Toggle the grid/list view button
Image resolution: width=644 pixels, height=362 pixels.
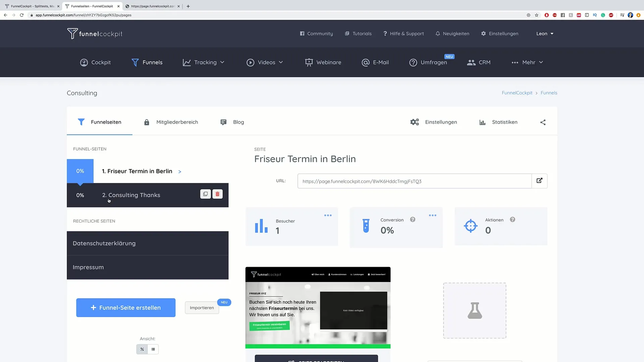153,349
